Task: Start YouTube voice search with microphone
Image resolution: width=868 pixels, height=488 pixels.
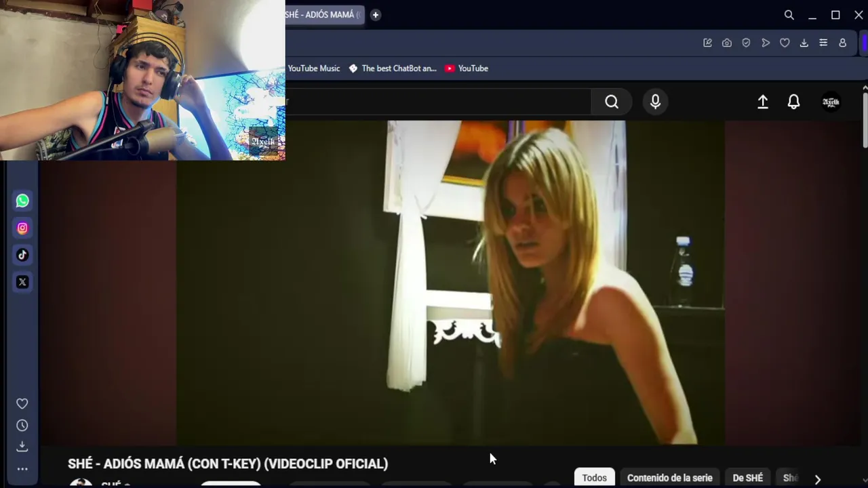Action: [655, 102]
